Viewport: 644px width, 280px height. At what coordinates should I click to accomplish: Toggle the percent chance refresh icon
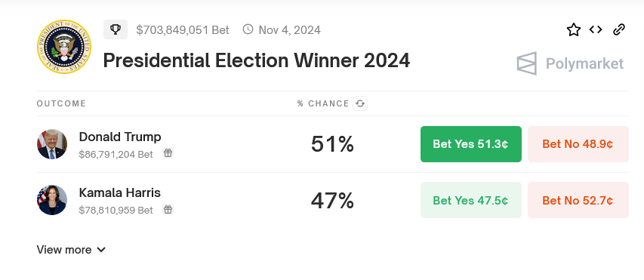[360, 103]
